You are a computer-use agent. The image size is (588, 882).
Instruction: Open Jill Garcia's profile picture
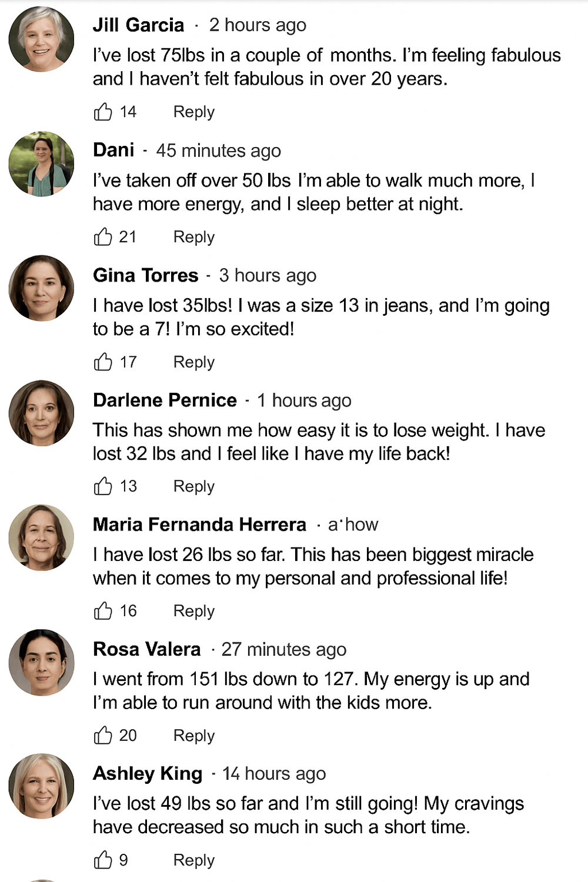pyautogui.click(x=41, y=39)
